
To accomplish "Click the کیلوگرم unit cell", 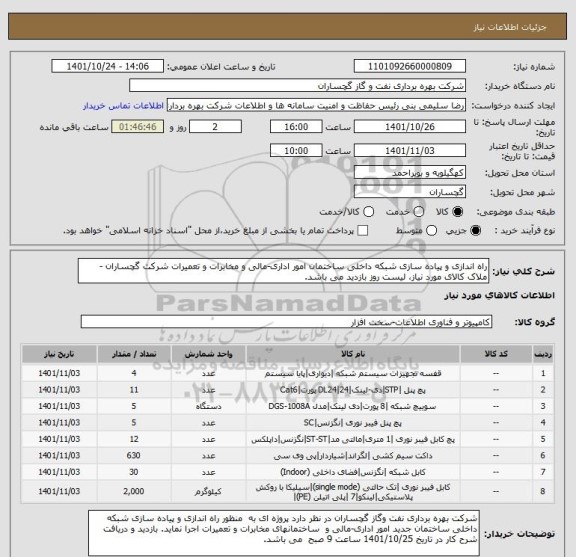I will point(208,492).
